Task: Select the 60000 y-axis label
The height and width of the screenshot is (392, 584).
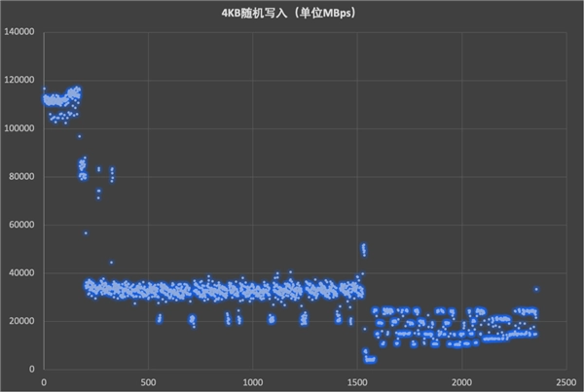Action: (22, 225)
